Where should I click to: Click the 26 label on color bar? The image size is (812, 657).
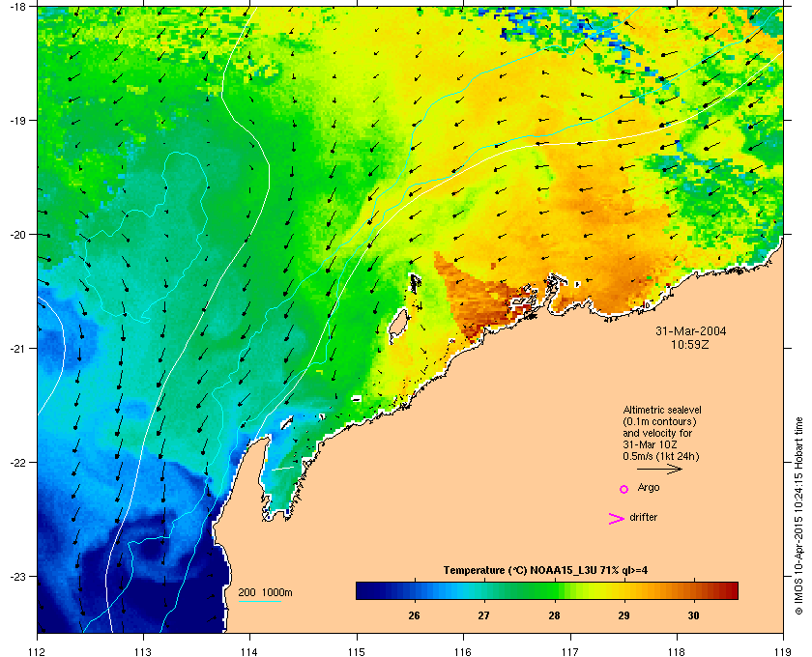coord(414,615)
